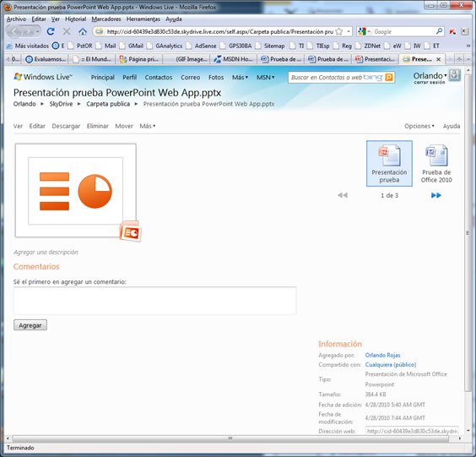Bookmark this page with the star icon
Screen dimensions: 476x457
tap(339, 31)
